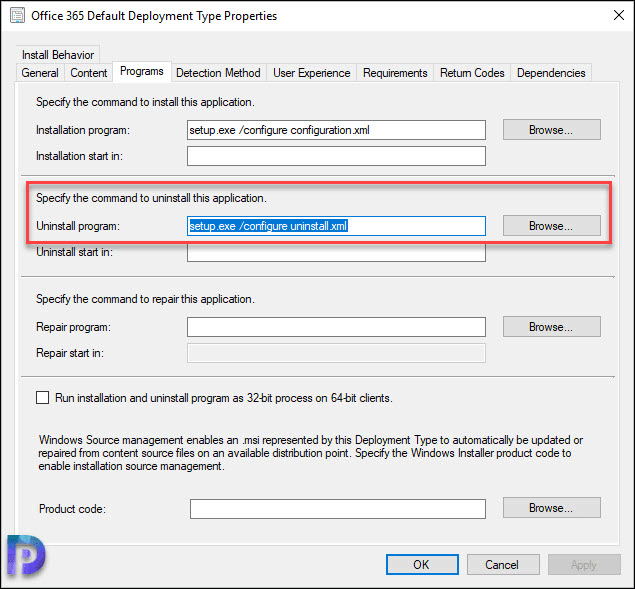Click the 'Installation program:' label

tap(83, 130)
